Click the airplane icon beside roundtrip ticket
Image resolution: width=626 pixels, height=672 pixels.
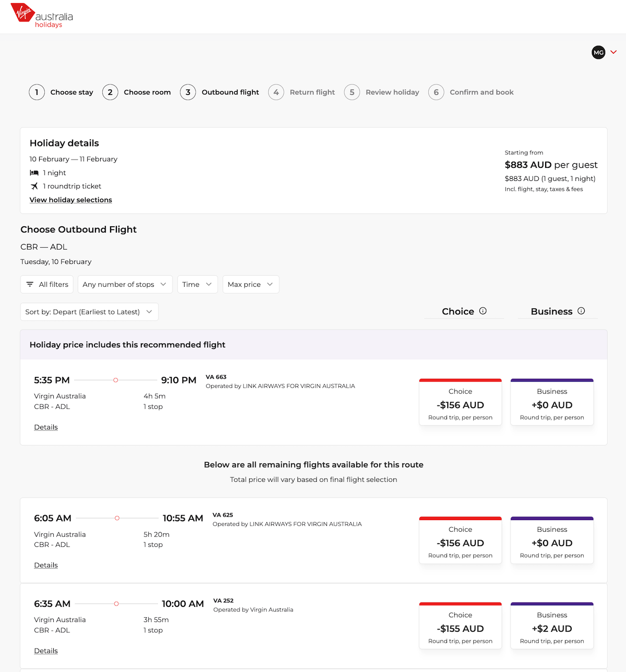coord(34,186)
